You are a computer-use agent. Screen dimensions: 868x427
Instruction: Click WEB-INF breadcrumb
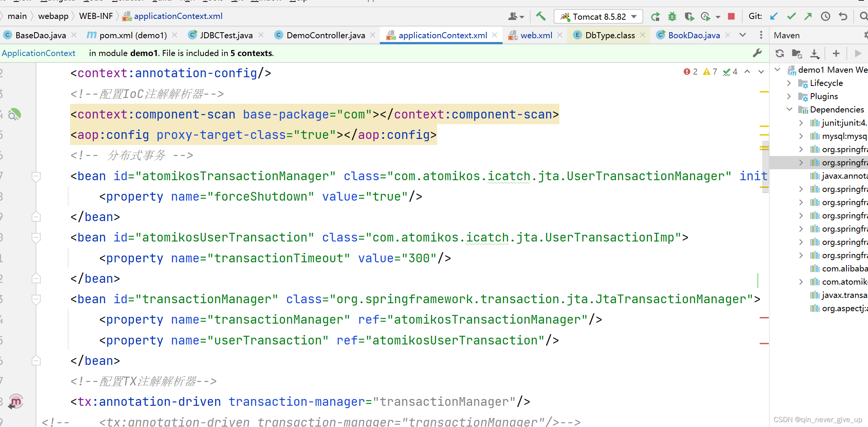pyautogui.click(x=96, y=16)
